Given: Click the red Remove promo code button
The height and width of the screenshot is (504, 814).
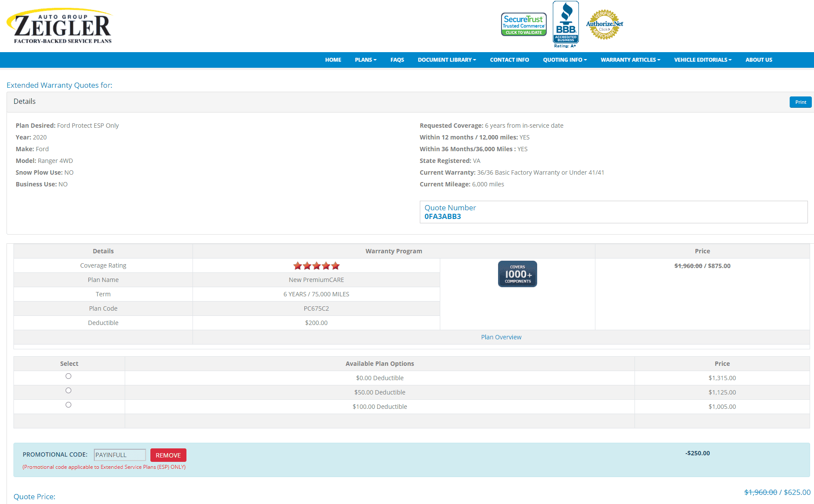Looking at the screenshot, I should click(x=168, y=455).
